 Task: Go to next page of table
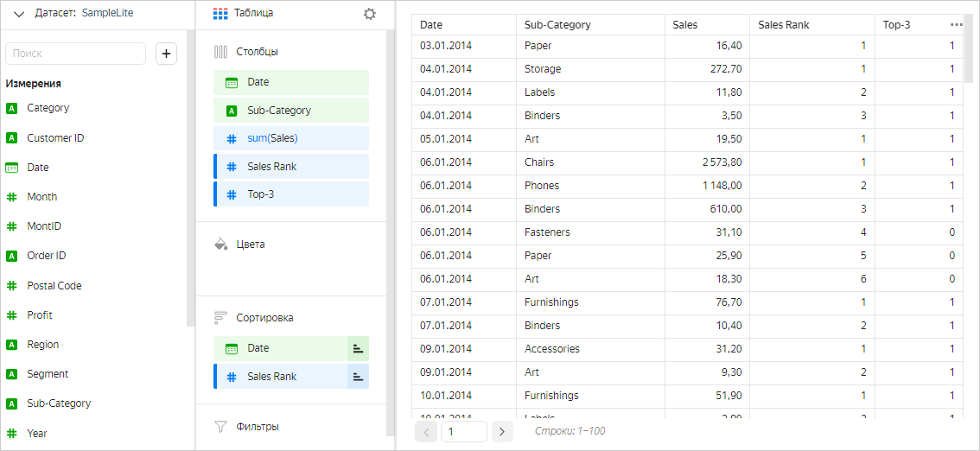point(502,431)
